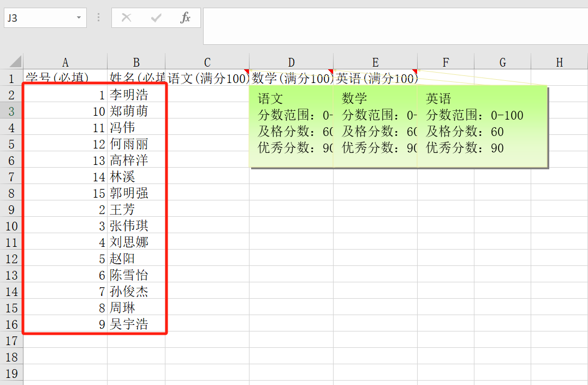Click the 语文(满分100) header cell
Image resolution: width=588 pixels, height=385 pixels.
(207, 78)
